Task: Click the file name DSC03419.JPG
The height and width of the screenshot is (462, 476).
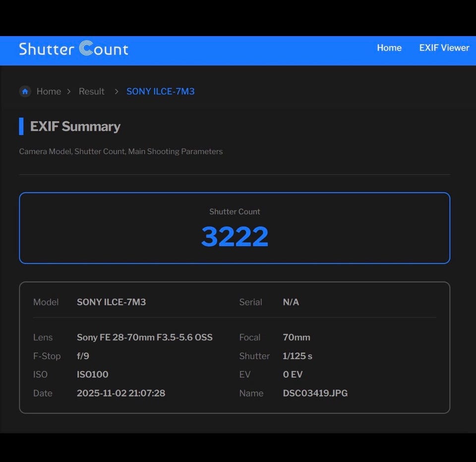Action: (x=315, y=393)
